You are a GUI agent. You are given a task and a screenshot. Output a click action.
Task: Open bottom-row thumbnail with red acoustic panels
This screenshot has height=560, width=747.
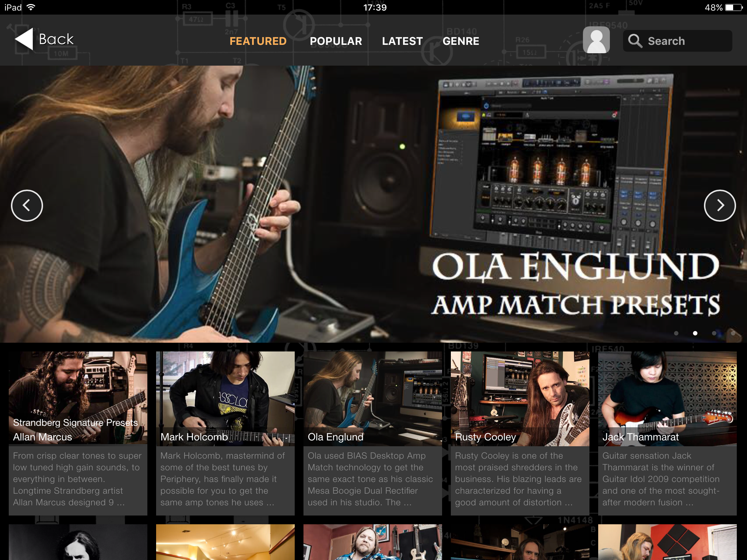pyautogui.click(x=667, y=542)
